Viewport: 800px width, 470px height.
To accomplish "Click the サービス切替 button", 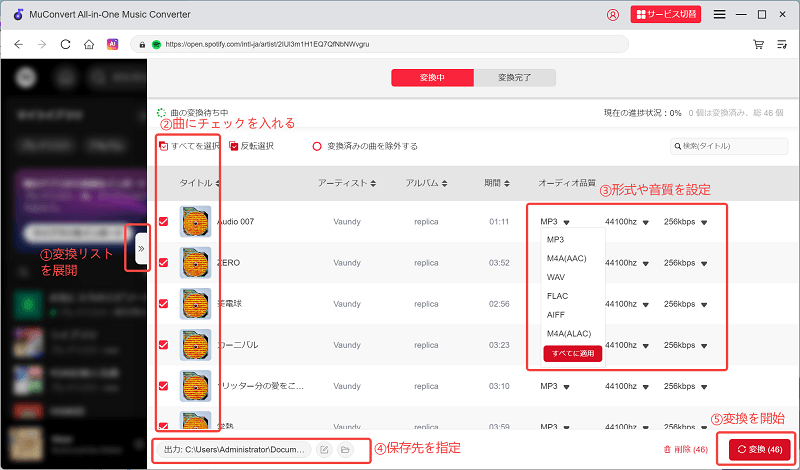I will coord(666,14).
